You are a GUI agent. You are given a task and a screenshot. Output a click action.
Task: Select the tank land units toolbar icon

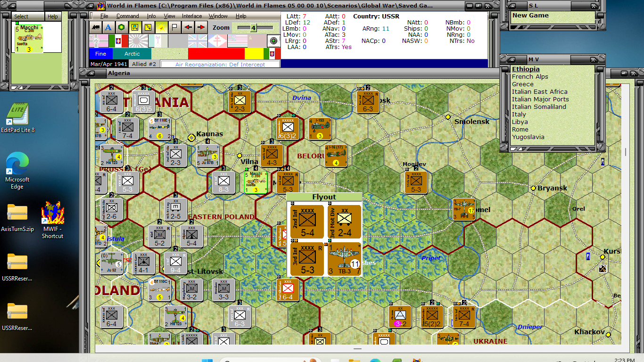point(96,27)
